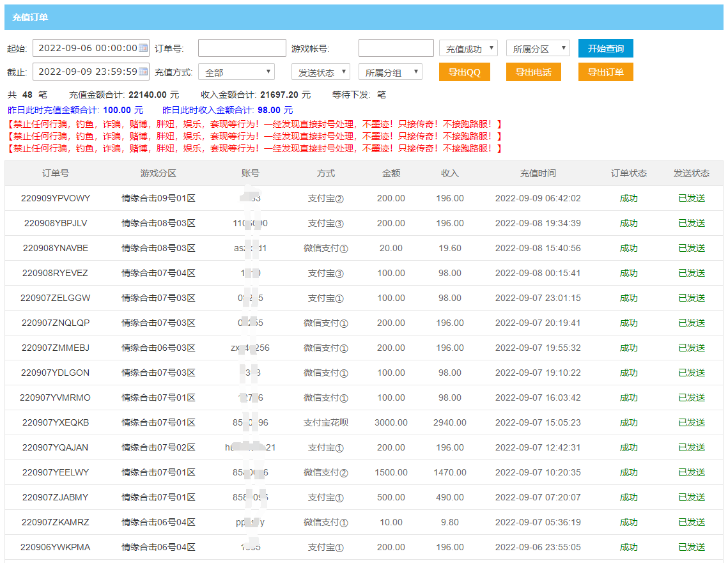Focus the 订单号 input field
This screenshot has width=728, height=563.
click(242, 49)
